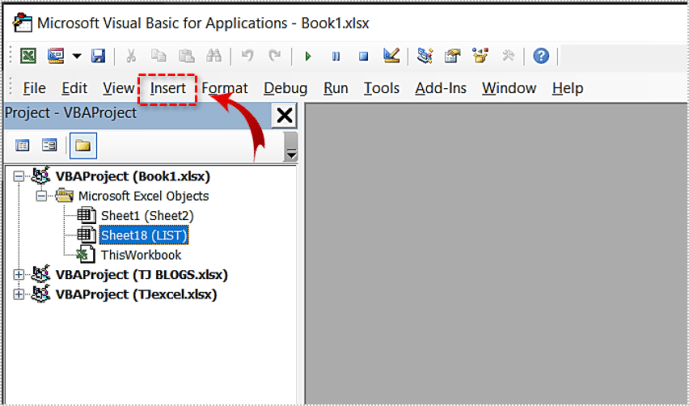Click the Find binoculars icon

214,56
